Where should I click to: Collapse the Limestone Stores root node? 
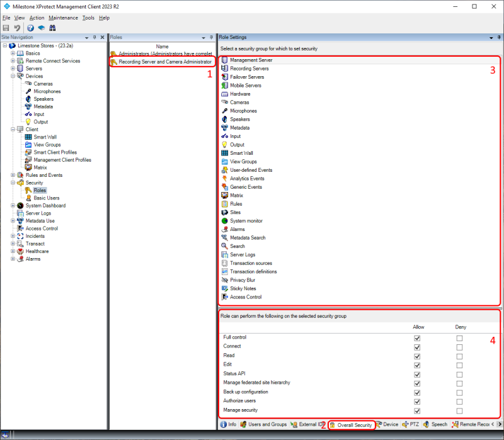pos(5,45)
